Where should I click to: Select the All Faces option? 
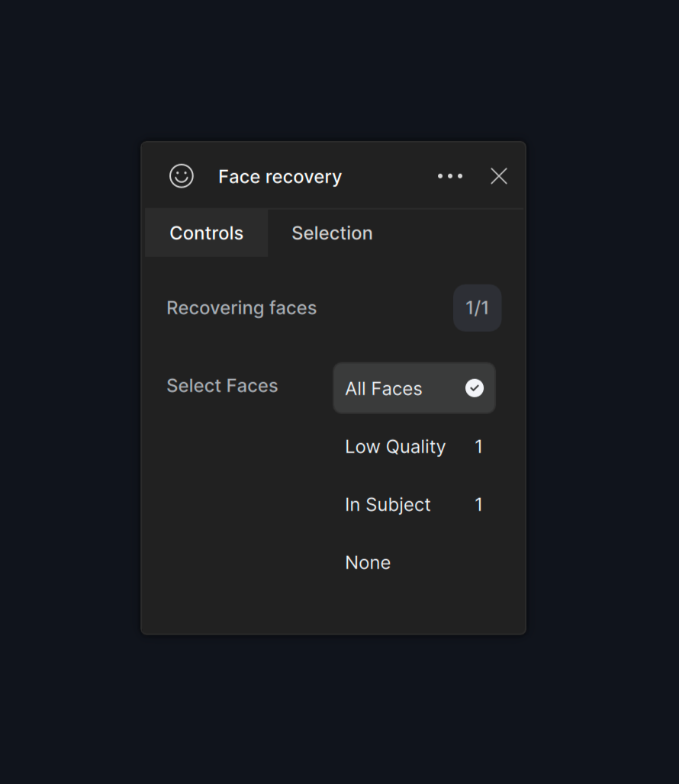[414, 388]
